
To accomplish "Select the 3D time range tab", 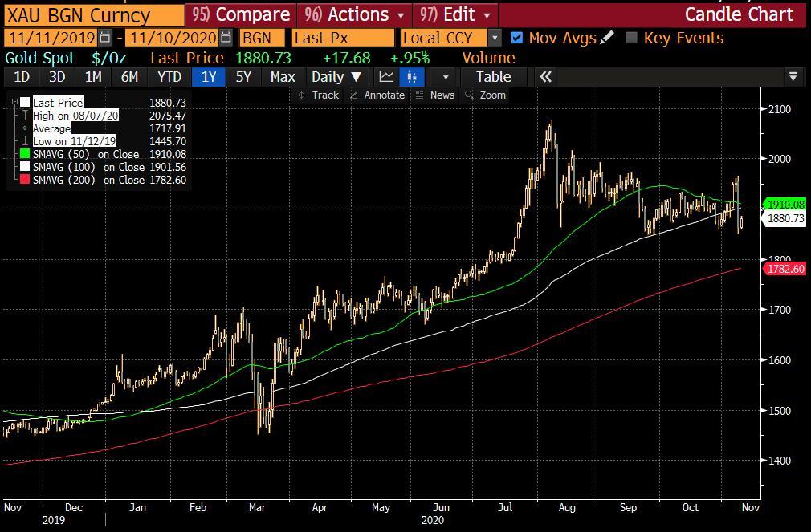I will (57, 77).
